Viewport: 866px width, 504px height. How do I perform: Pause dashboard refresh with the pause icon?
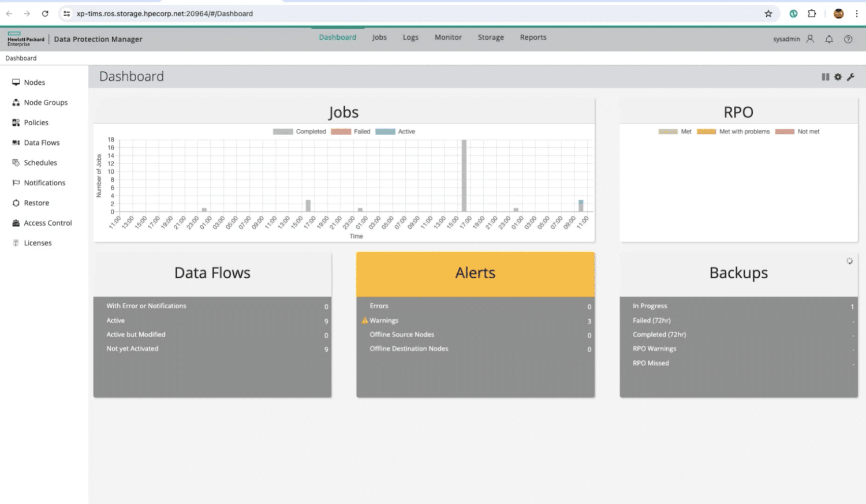(825, 77)
